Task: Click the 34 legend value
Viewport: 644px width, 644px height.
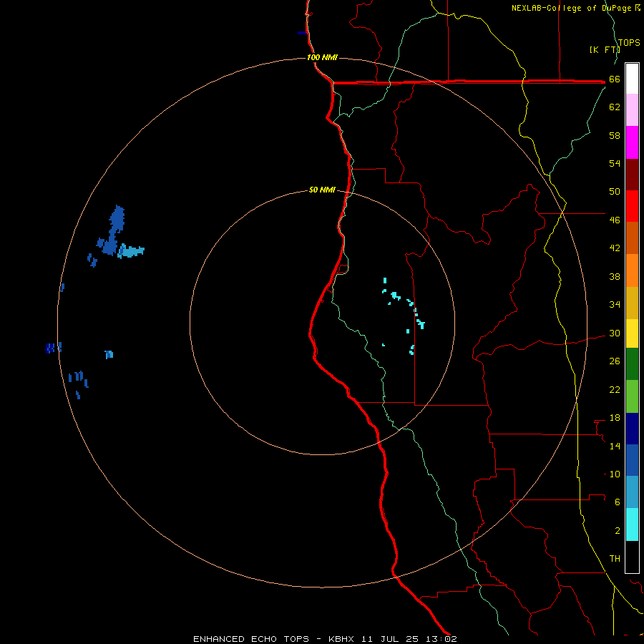Action: coord(615,305)
